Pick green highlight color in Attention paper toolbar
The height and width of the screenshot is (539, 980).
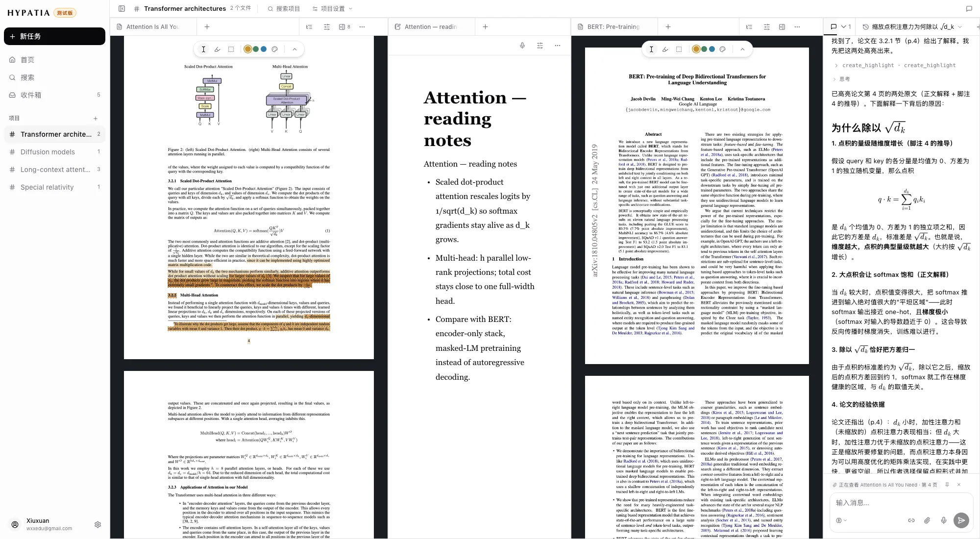click(x=256, y=49)
